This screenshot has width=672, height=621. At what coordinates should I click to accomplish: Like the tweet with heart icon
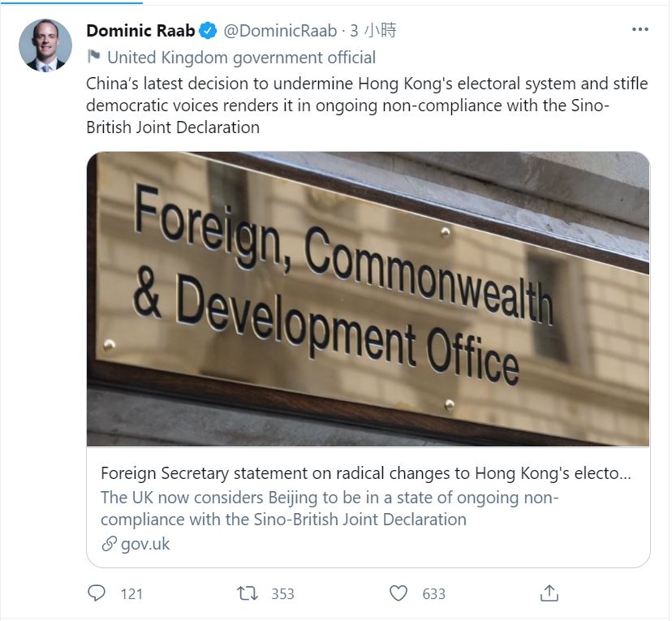(x=398, y=593)
